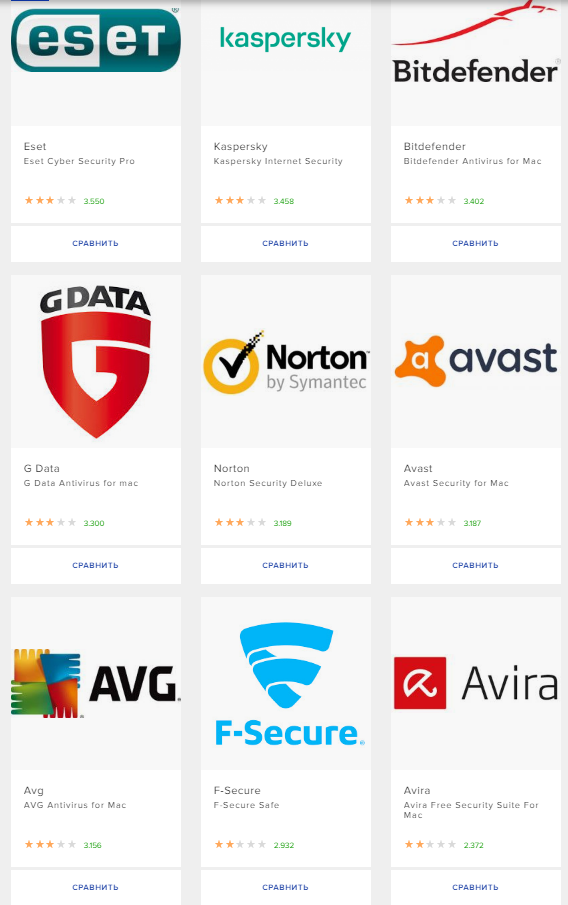
Task: Click СРАВНИТЬ under Kaspersky Internet Security
Action: pos(286,244)
